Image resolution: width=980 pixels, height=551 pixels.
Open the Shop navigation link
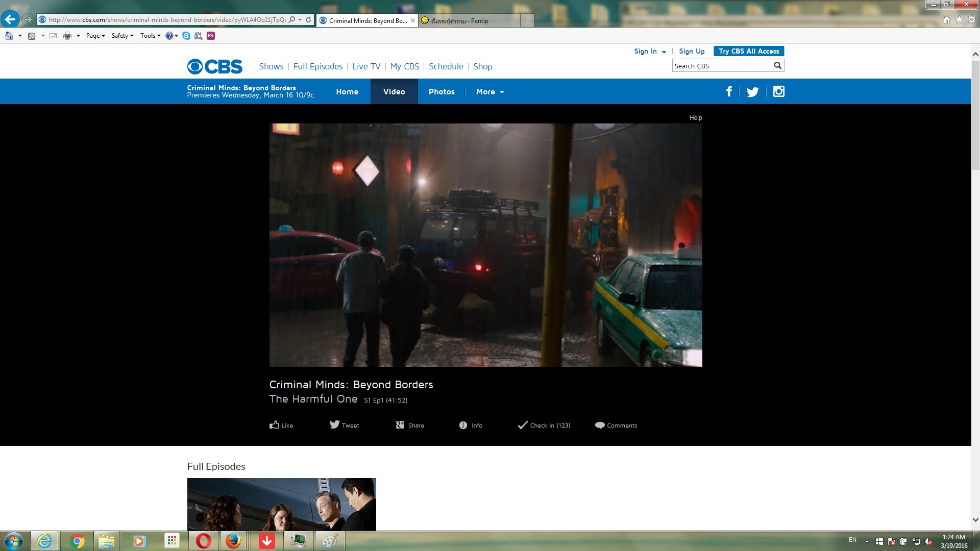[483, 66]
